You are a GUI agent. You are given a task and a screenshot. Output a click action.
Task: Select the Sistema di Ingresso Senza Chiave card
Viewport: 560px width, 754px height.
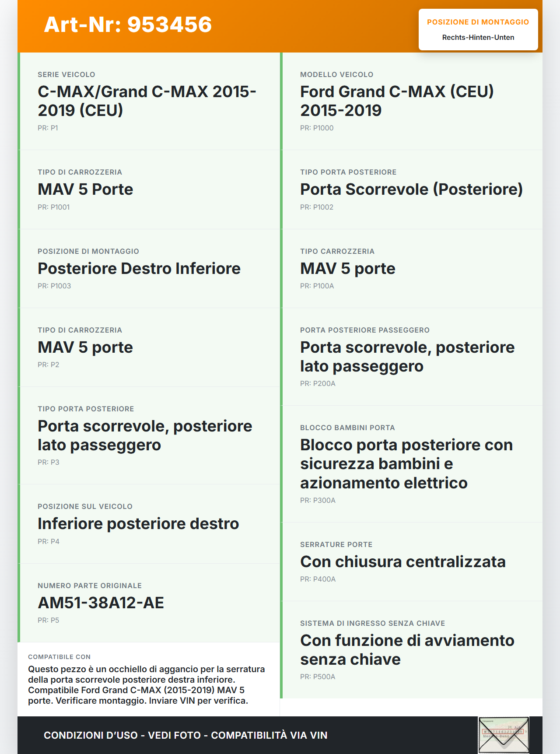click(411, 650)
